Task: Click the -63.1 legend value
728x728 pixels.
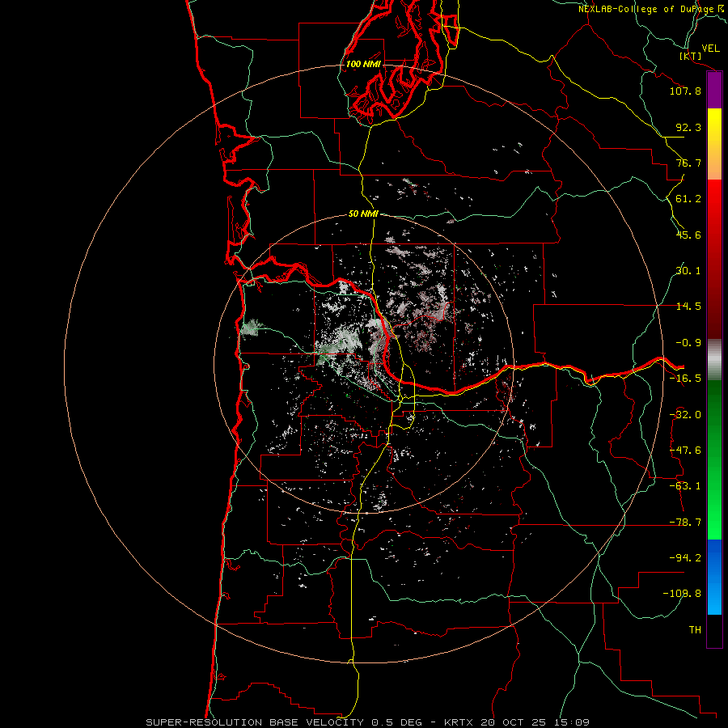Action: click(685, 486)
